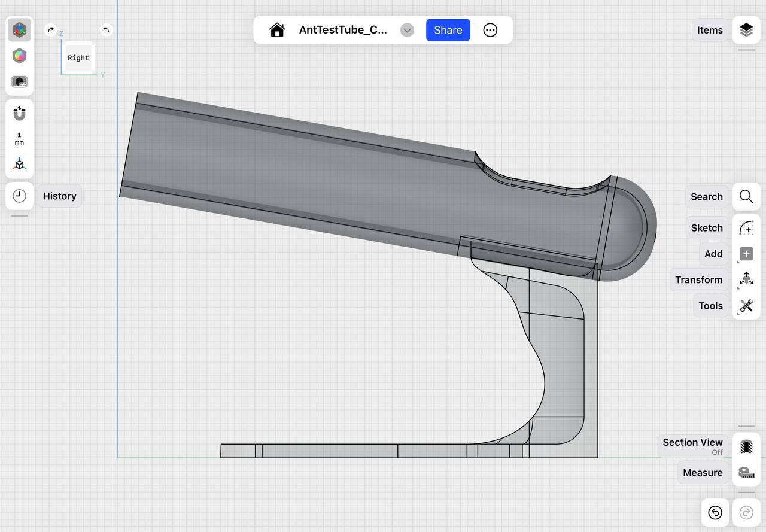The image size is (766, 532).
Task: Click the Right face of view cube
Action: point(78,58)
